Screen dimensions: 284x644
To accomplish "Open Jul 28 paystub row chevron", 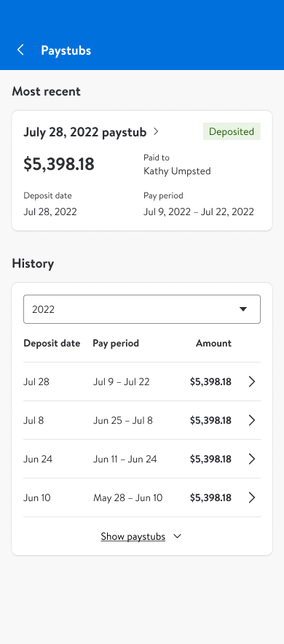I will coord(252,381).
